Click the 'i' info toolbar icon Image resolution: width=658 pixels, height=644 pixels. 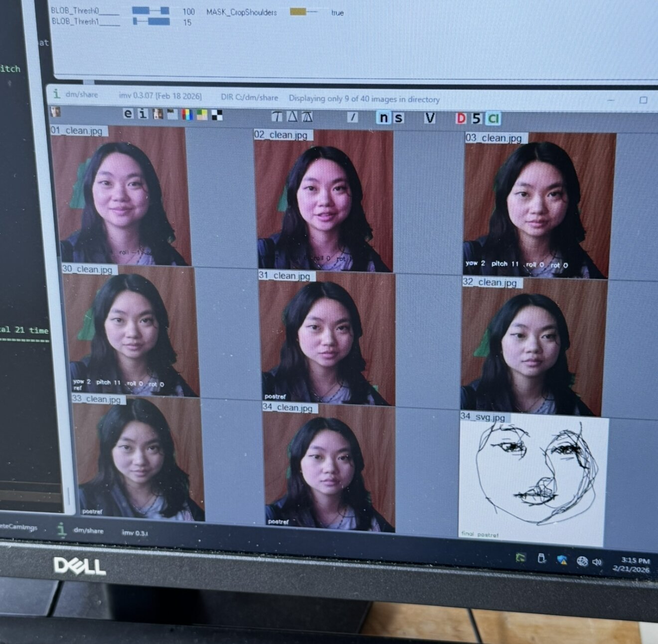point(143,114)
